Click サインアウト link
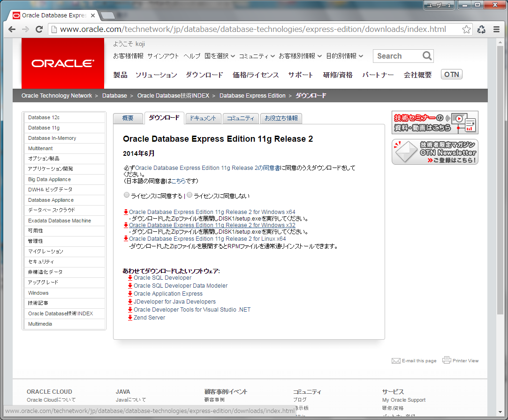The height and width of the screenshot is (420, 508). [x=163, y=56]
